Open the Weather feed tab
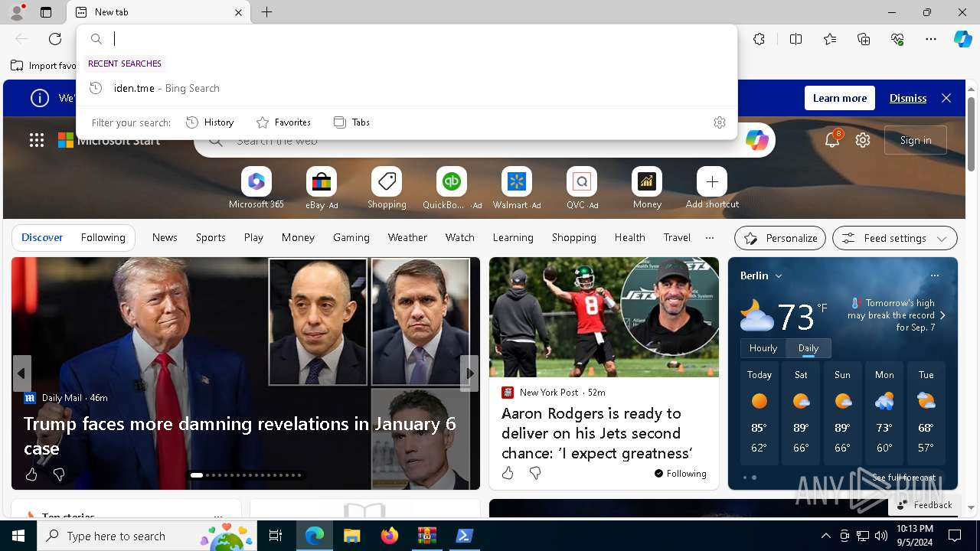Image resolution: width=980 pixels, height=551 pixels. [407, 237]
